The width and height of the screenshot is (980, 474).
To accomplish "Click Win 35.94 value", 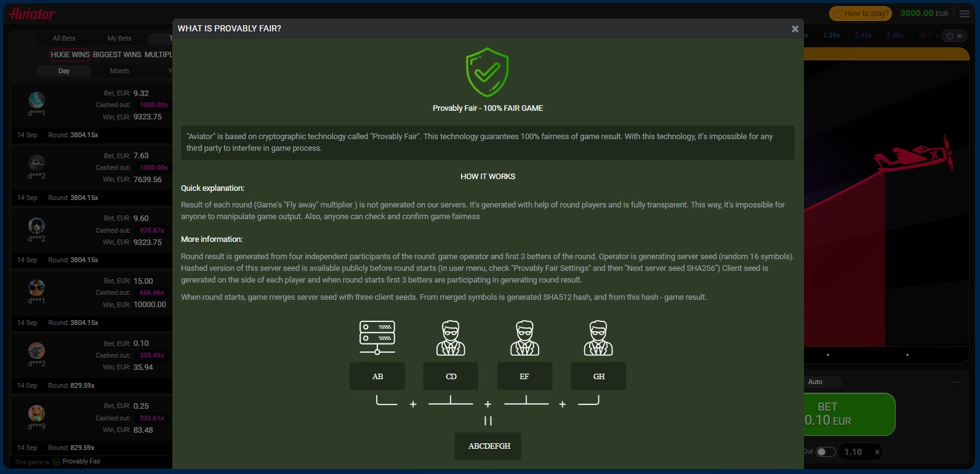I will point(143,368).
